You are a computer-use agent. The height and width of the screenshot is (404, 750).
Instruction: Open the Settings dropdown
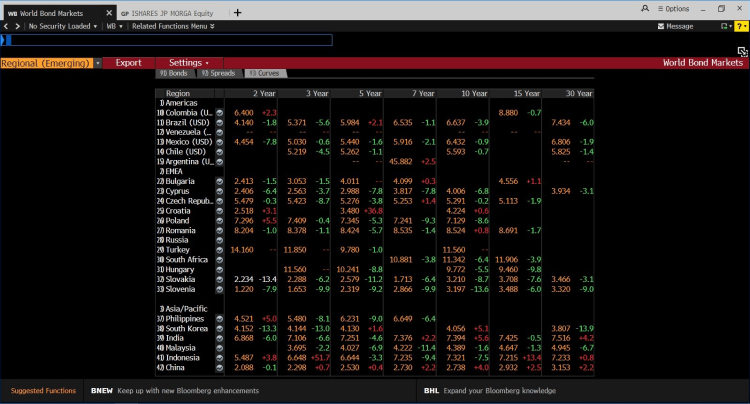(189, 63)
